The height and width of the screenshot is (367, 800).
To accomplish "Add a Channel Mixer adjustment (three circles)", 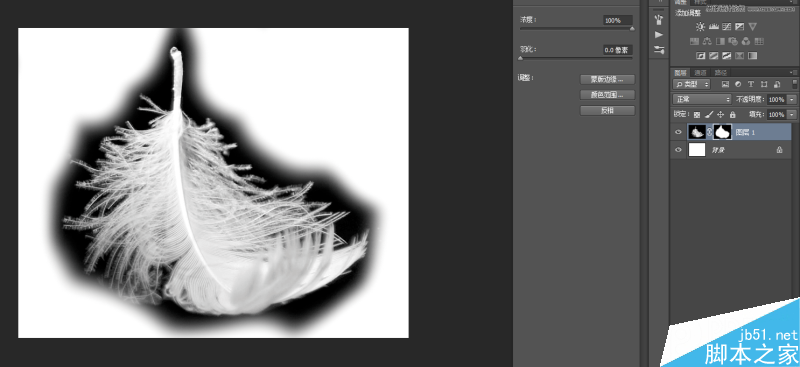I will [746, 41].
